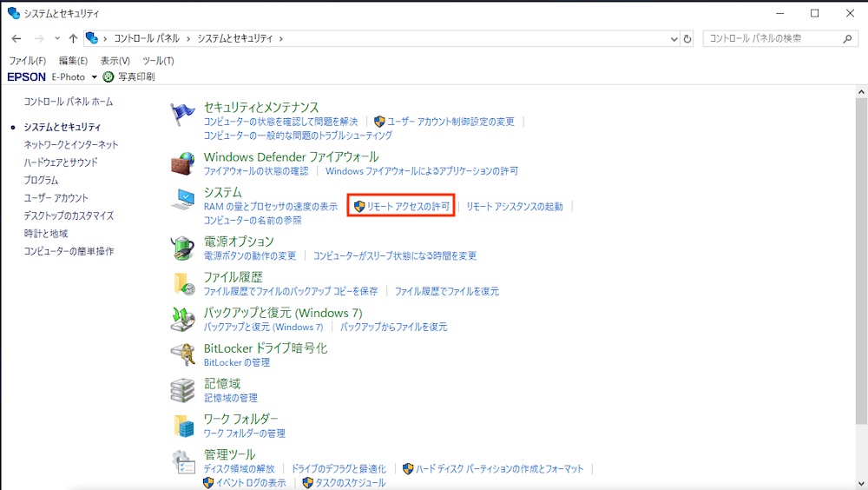868x490 pixels.
Task: Click the control panel icon in address bar
Action: (92, 38)
